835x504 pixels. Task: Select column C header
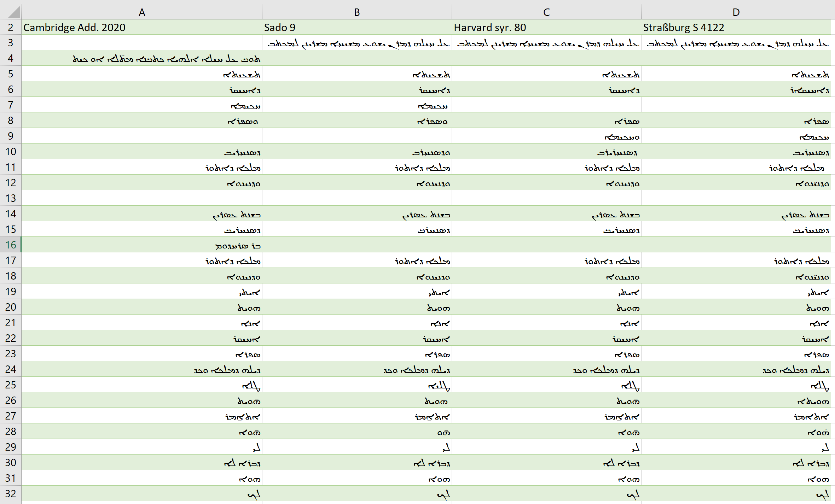(546, 12)
